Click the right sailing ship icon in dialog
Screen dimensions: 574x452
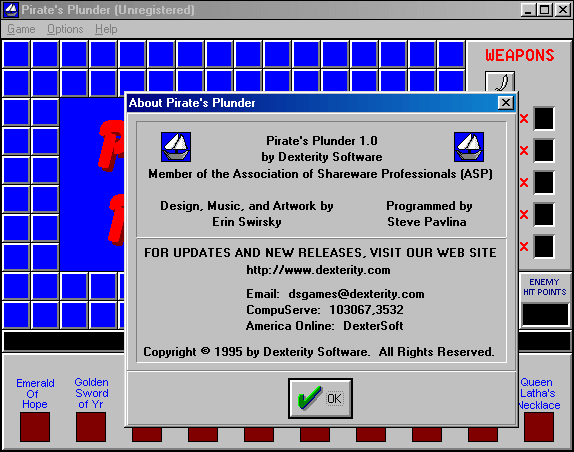469,147
